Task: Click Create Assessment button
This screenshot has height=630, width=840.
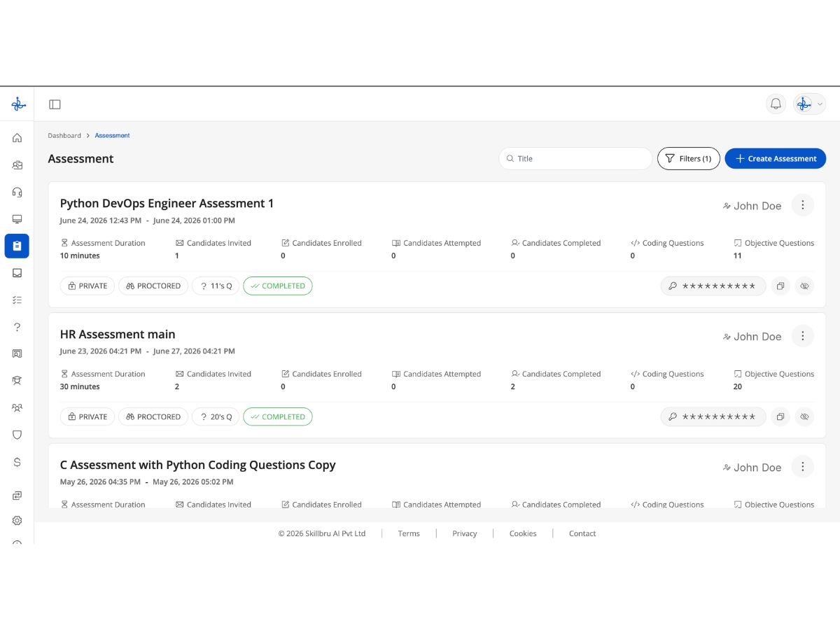Action: (x=776, y=159)
